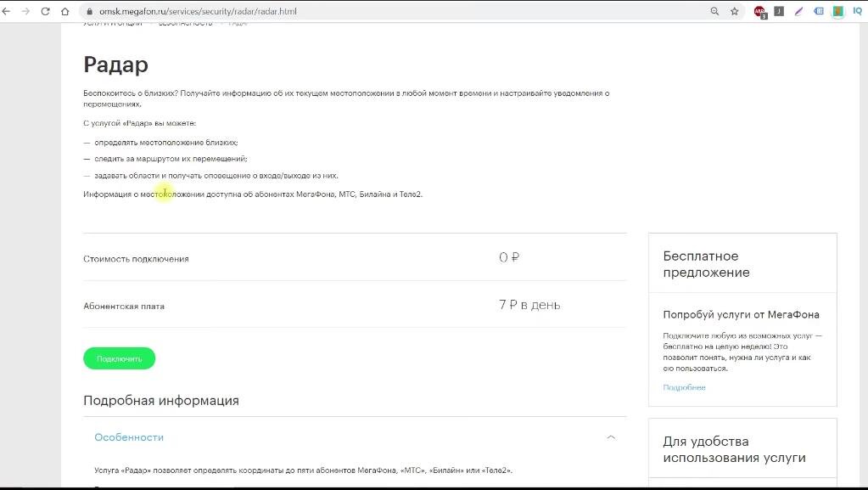Open the blue tag extension icon
Image resolution: width=868 pixels, height=490 pixels.
pos(819,11)
